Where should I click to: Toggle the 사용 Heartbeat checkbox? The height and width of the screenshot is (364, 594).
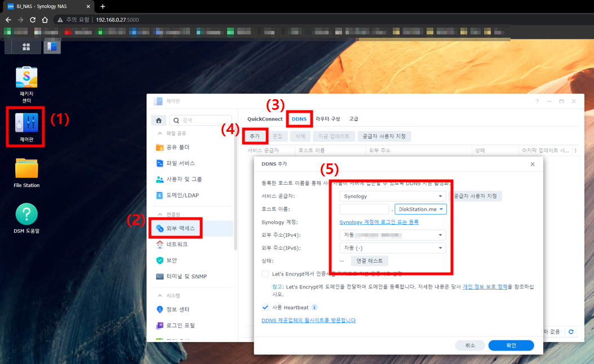[265, 307]
